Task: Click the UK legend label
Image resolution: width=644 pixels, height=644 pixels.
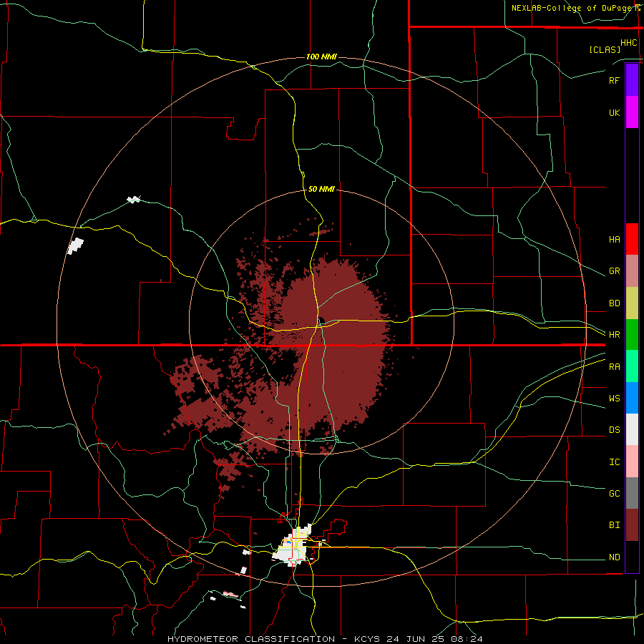Action: pyautogui.click(x=614, y=112)
